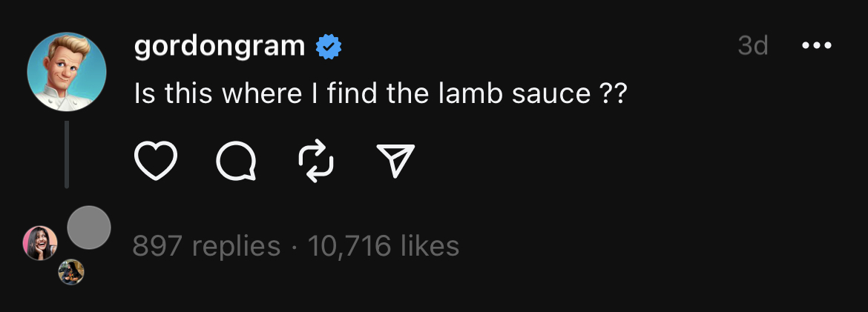The height and width of the screenshot is (312, 868).
Task: Tap the gray placeholder replier avatar
Action: tap(89, 228)
